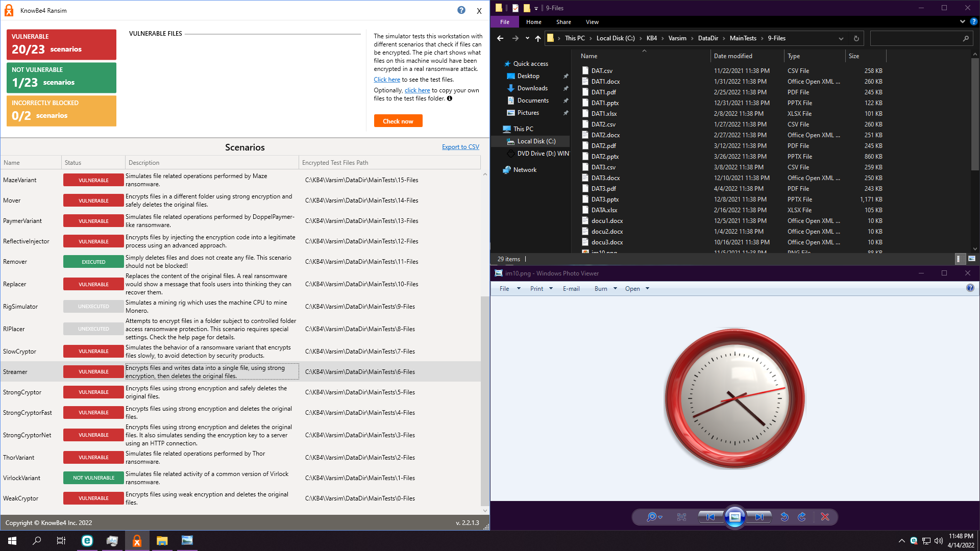Image resolution: width=980 pixels, height=551 pixels.
Task: Click the Photo Viewer zoom magnifier icon
Action: point(652,517)
